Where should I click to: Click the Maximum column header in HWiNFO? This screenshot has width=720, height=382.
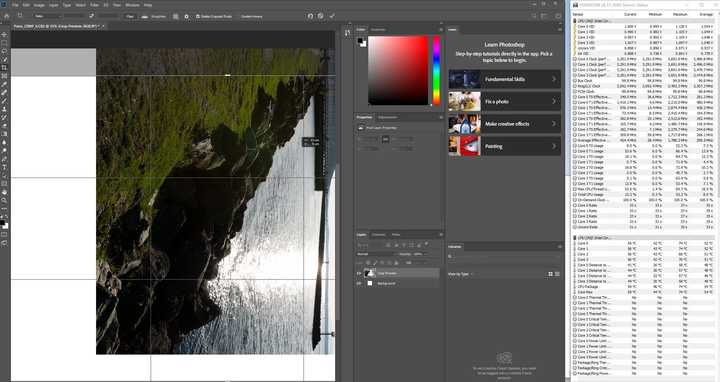[680, 15]
